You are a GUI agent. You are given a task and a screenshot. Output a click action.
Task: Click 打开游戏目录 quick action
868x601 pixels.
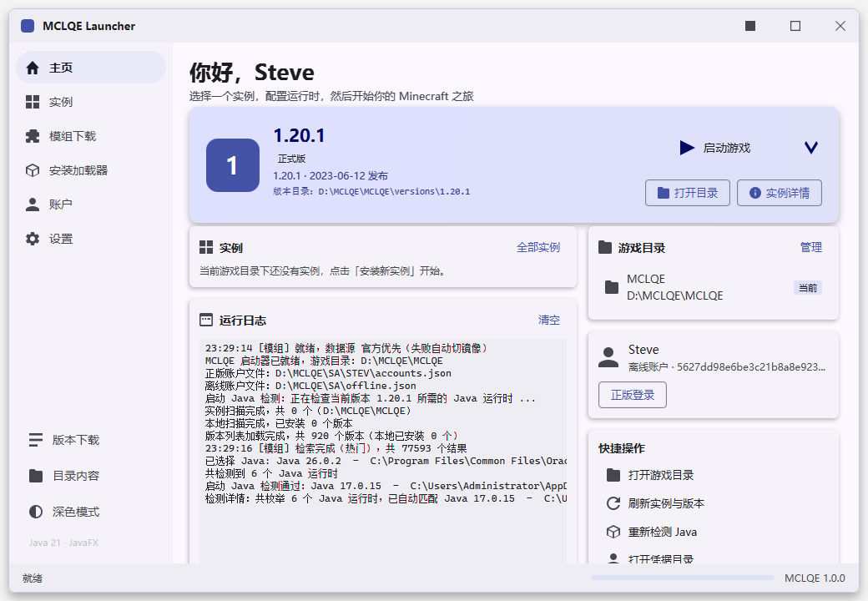pos(714,475)
